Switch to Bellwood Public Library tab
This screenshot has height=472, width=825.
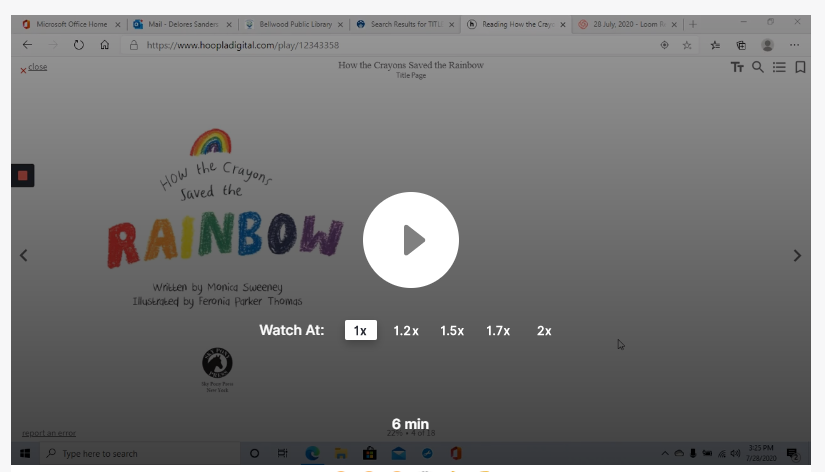[295, 24]
